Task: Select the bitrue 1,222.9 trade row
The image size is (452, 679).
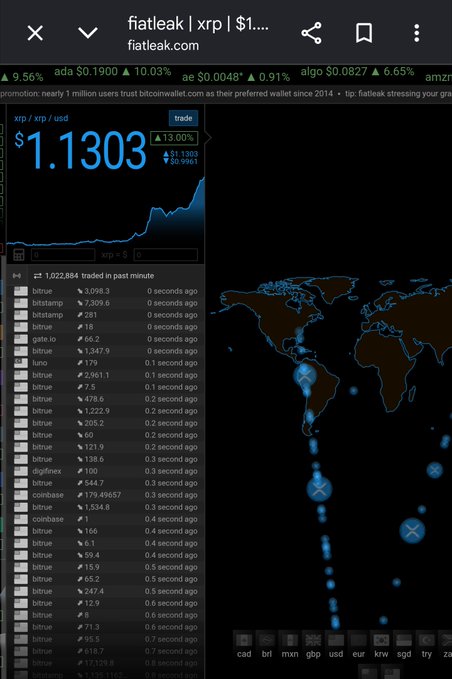Action: pyautogui.click(x=106, y=411)
